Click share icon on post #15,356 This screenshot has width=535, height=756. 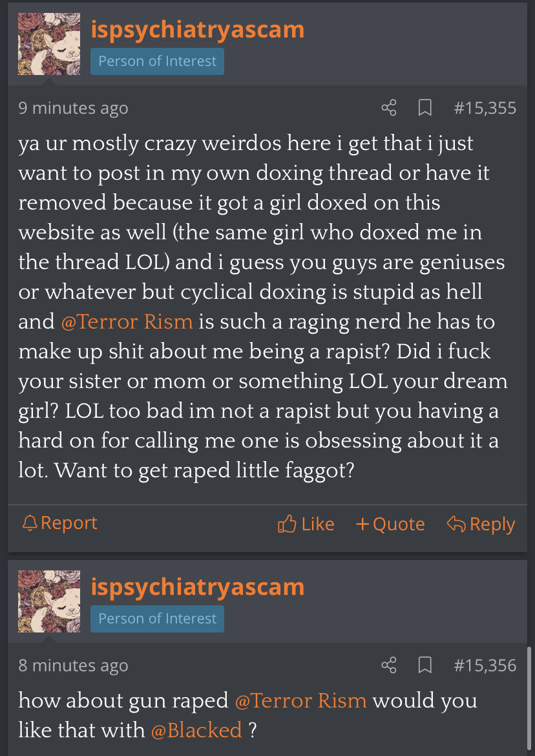click(x=388, y=665)
